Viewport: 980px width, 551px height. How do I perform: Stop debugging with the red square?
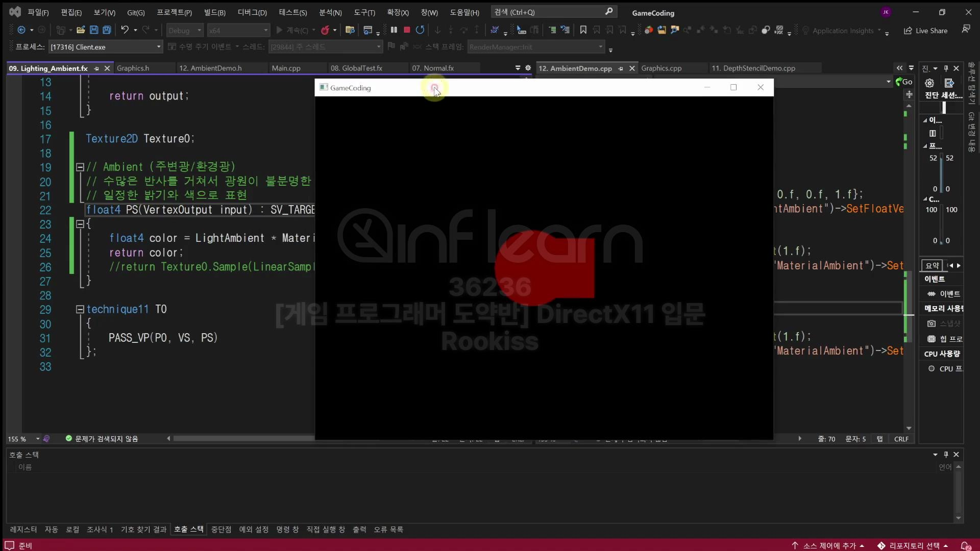407,30
